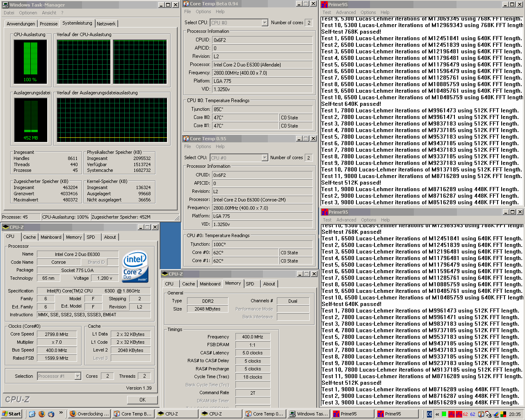Open CPU tab in CPU-Z memory window
This screenshot has height=420, width=525.
(169, 284)
